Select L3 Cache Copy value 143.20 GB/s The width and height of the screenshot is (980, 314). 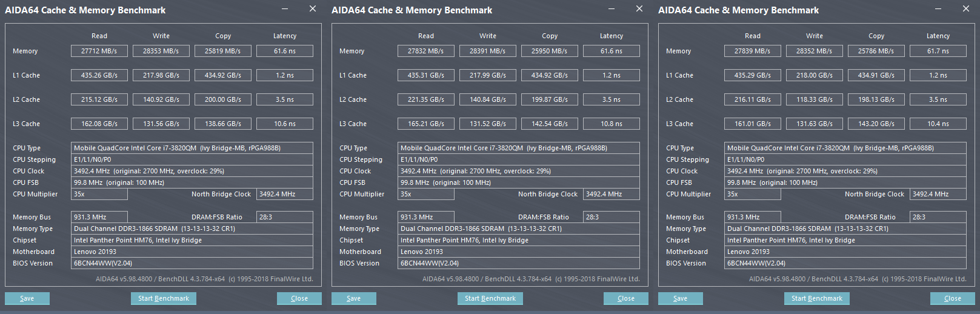tap(876, 124)
